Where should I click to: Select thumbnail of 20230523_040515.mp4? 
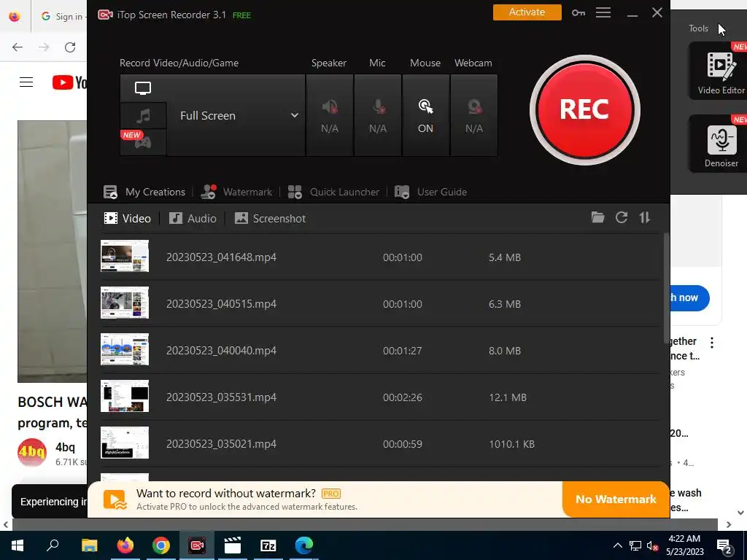click(124, 303)
